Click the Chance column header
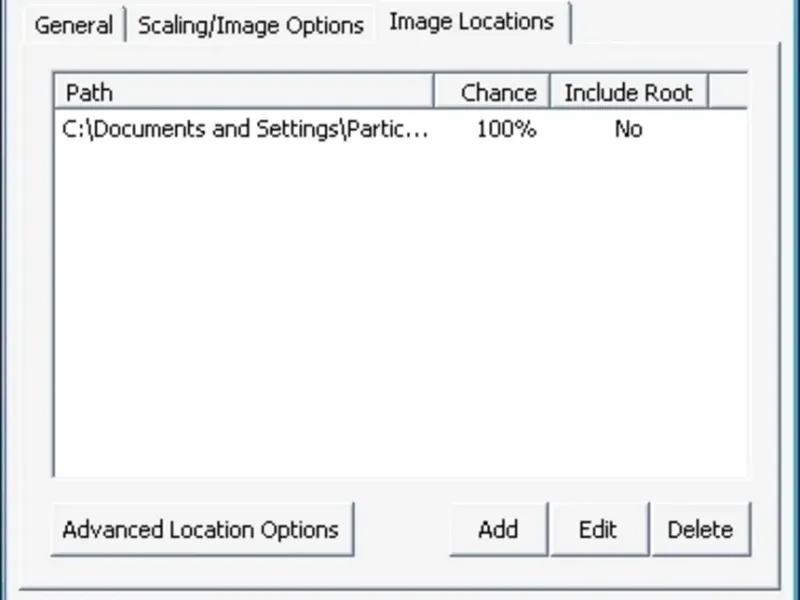This screenshot has width=800, height=600. coord(498,93)
